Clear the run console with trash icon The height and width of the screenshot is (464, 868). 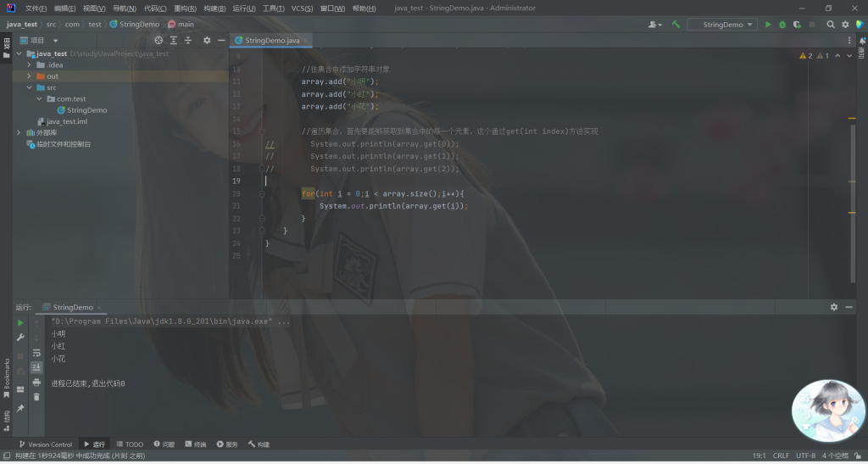pyautogui.click(x=36, y=396)
